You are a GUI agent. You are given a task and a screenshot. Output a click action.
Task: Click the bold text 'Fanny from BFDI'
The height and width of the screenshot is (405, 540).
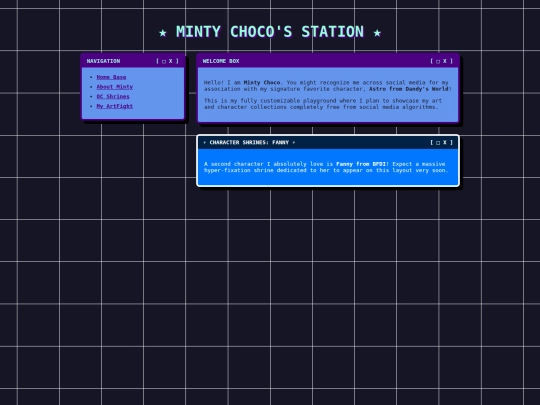(x=361, y=164)
